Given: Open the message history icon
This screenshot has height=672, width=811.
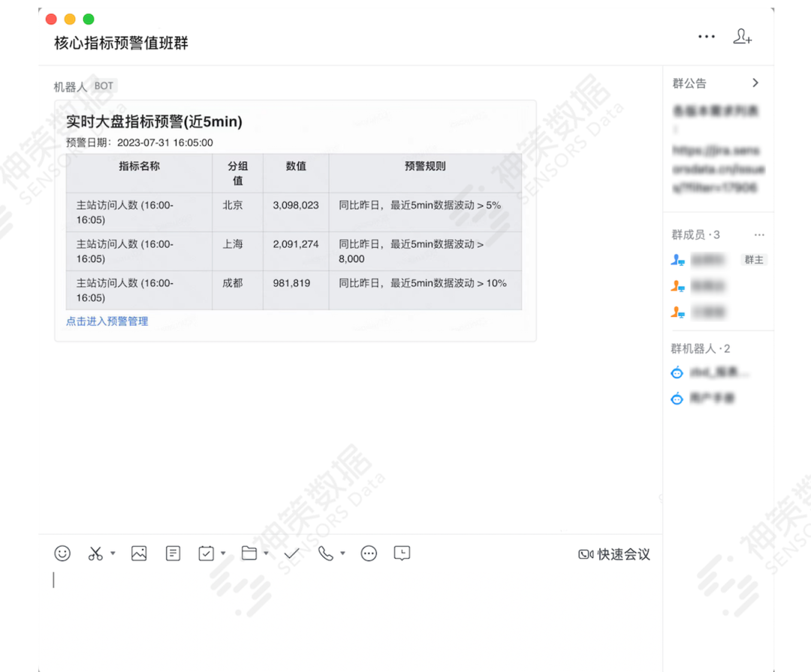Looking at the screenshot, I should coord(402,553).
